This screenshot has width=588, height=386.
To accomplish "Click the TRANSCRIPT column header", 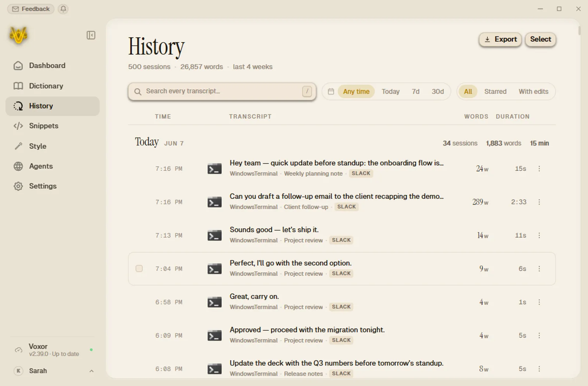I will click(250, 117).
